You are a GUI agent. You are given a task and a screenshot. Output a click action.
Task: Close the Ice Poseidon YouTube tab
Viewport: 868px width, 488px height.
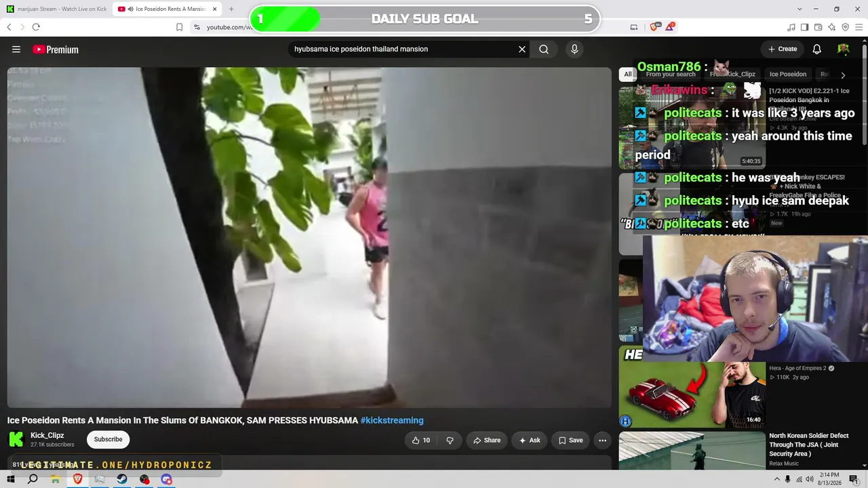tap(214, 9)
